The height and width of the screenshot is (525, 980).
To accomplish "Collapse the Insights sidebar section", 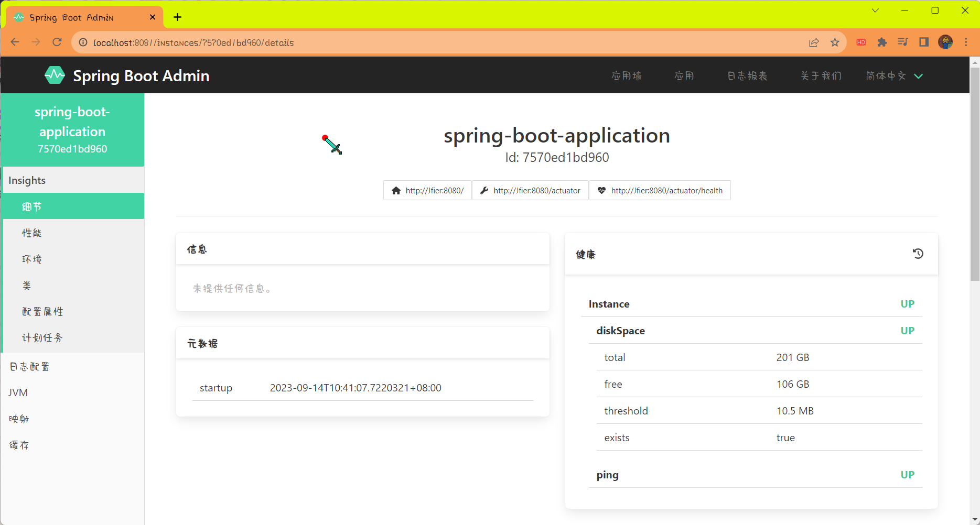I will tap(73, 180).
